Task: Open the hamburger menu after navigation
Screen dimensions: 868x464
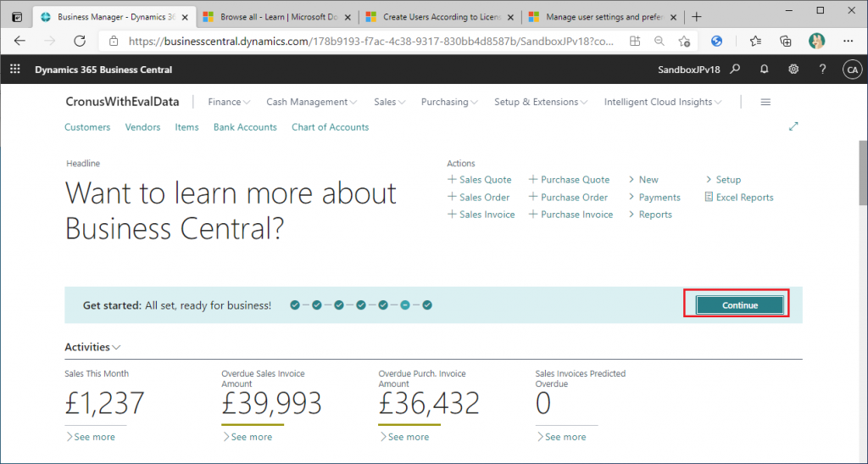Action: 765,102
